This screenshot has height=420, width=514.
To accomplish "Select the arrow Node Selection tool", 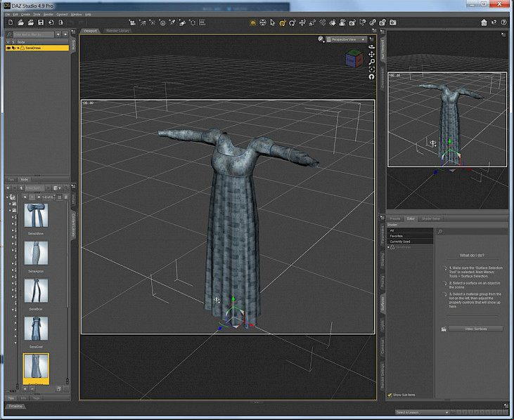I will click(x=272, y=22).
